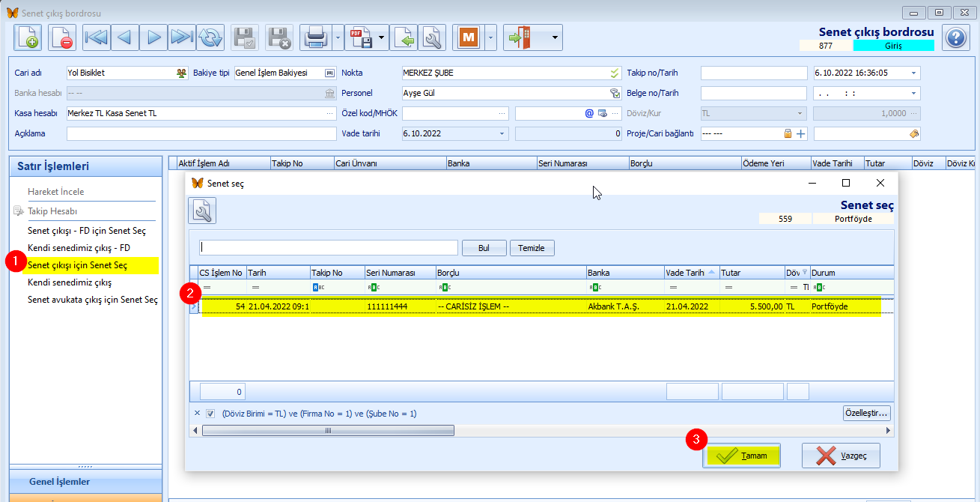Click the Bul search button

point(484,248)
